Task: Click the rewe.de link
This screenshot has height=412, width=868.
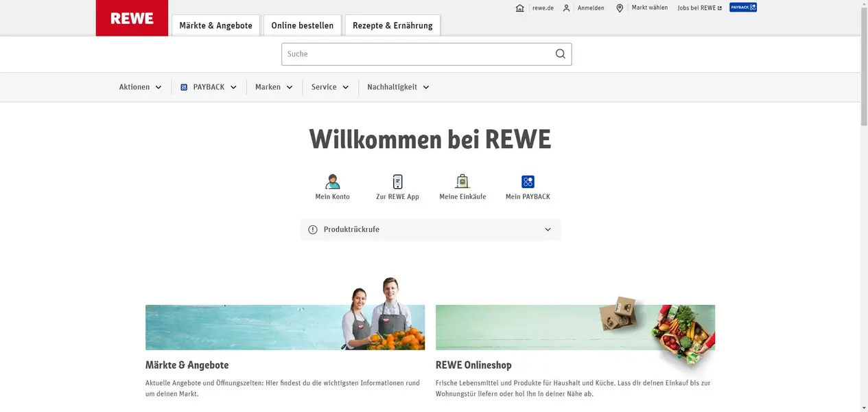Action: click(543, 8)
